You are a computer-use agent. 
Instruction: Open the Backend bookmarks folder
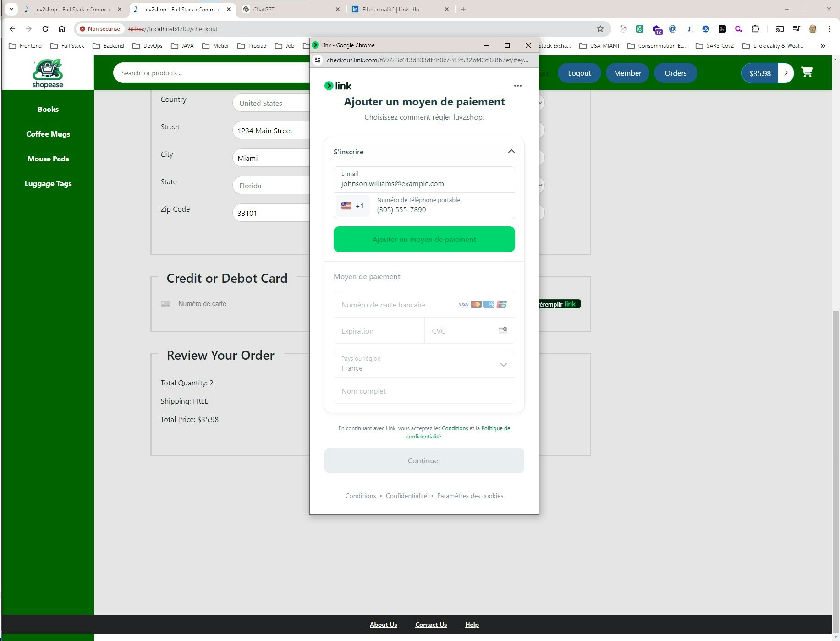[x=108, y=46]
